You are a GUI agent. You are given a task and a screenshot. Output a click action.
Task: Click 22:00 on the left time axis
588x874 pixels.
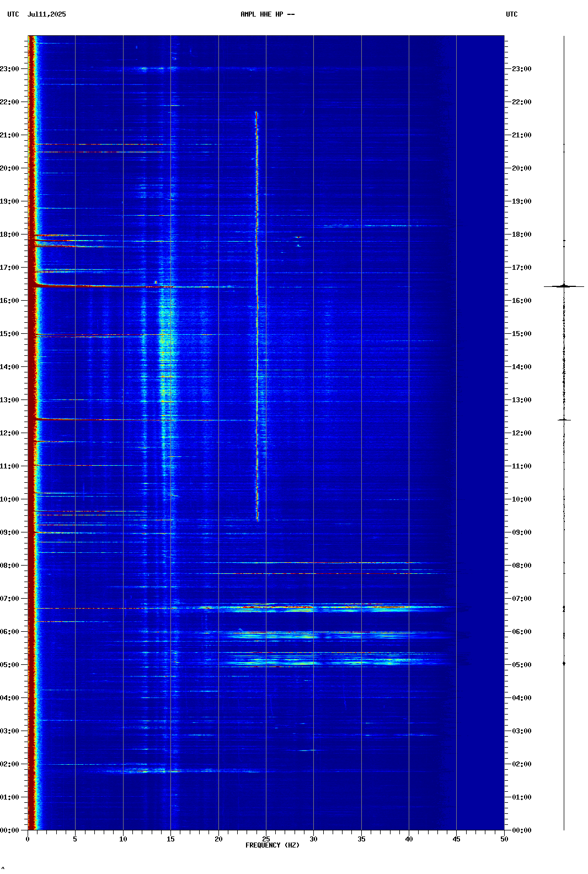[x=9, y=102]
